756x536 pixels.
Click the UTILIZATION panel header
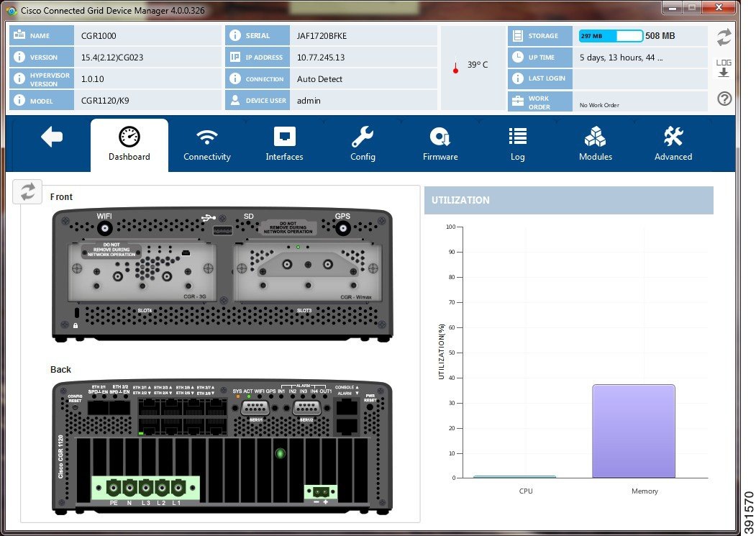coord(568,200)
